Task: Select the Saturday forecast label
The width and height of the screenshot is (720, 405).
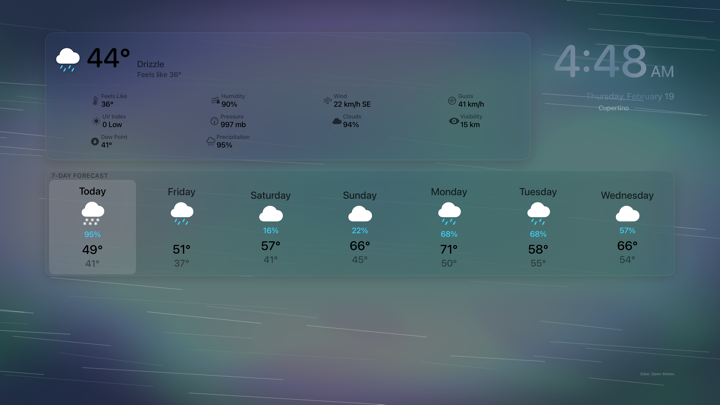Action: (x=270, y=196)
